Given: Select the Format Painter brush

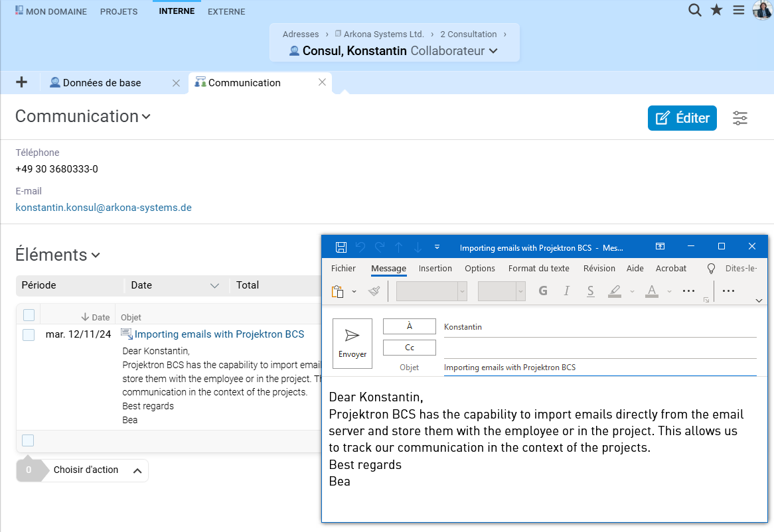Looking at the screenshot, I should point(374,291).
